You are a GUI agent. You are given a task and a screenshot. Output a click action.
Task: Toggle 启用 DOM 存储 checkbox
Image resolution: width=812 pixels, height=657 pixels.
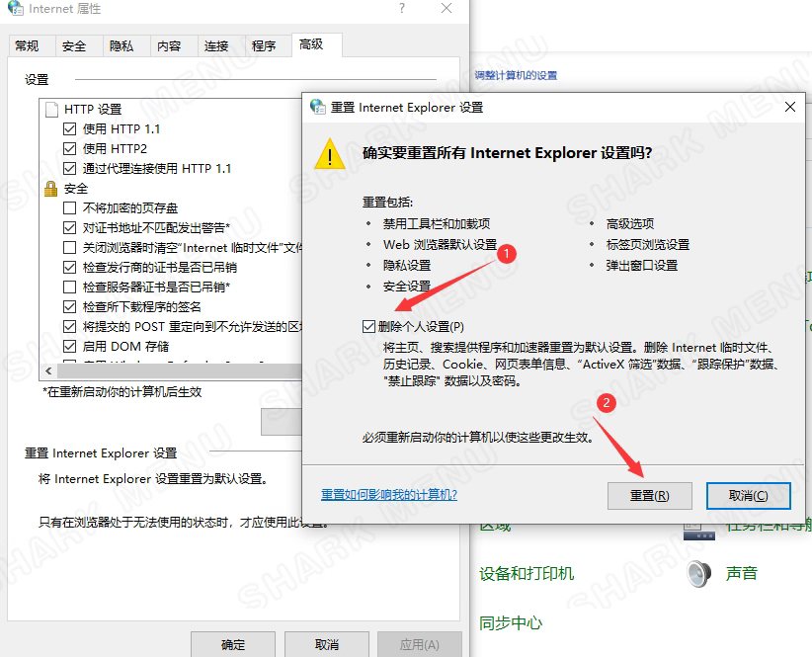[x=69, y=347]
